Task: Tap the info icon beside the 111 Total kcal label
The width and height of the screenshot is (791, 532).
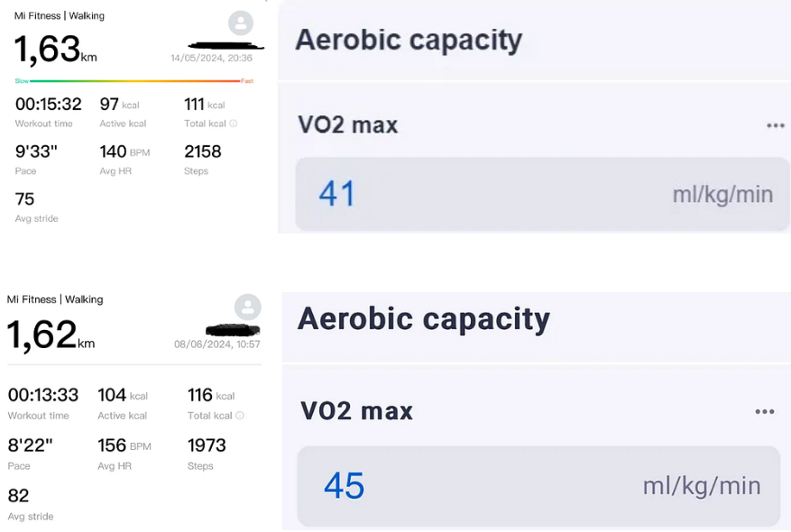Action: pos(234,124)
